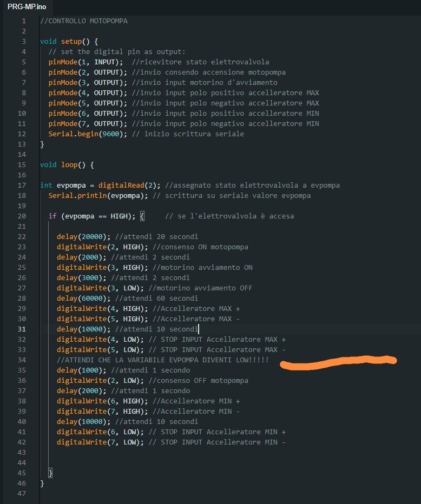Click Serial.println(evpompa) statement
Image resolution: width=421 pixels, height=504 pixels.
(98, 196)
